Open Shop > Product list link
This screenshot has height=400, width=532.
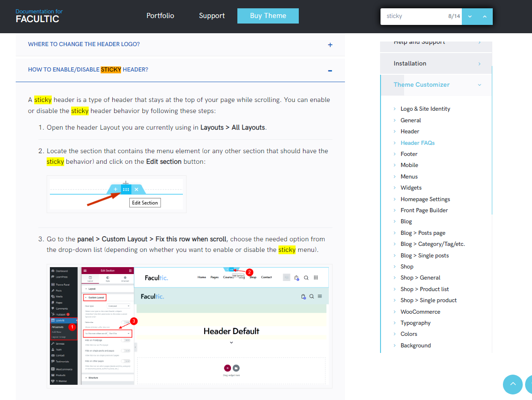[x=424, y=289]
